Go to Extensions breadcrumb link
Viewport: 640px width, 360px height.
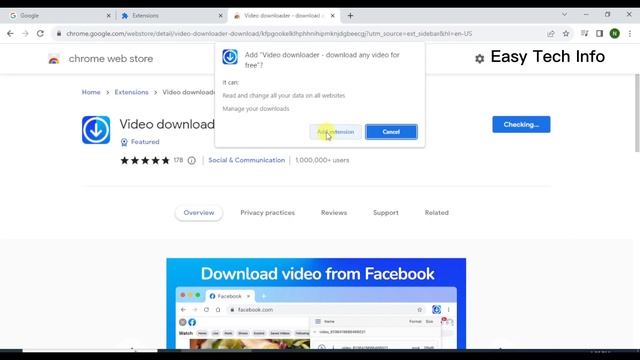click(131, 92)
